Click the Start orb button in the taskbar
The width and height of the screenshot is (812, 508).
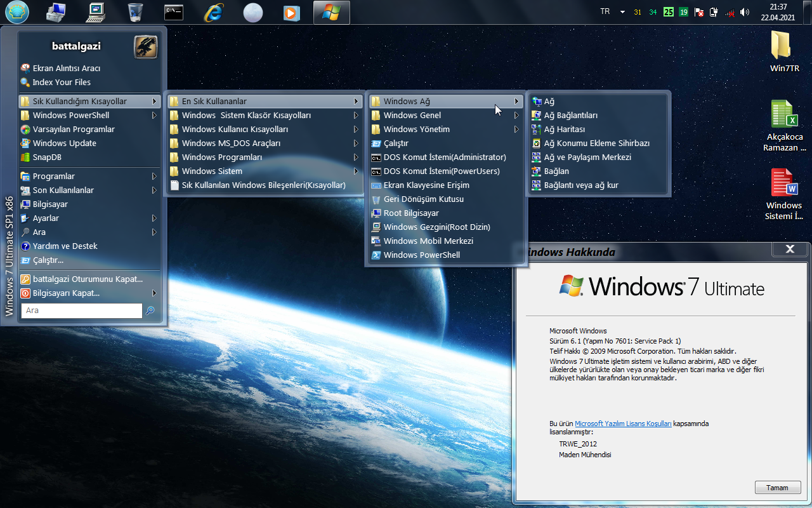pos(16,12)
